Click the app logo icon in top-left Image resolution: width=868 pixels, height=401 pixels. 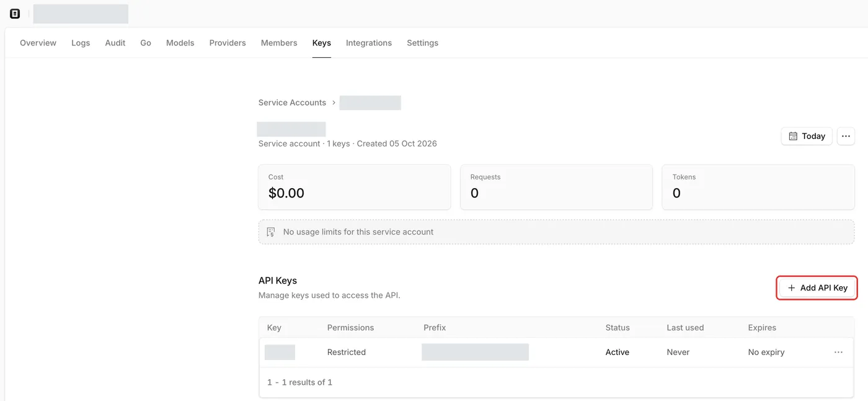(x=15, y=14)
